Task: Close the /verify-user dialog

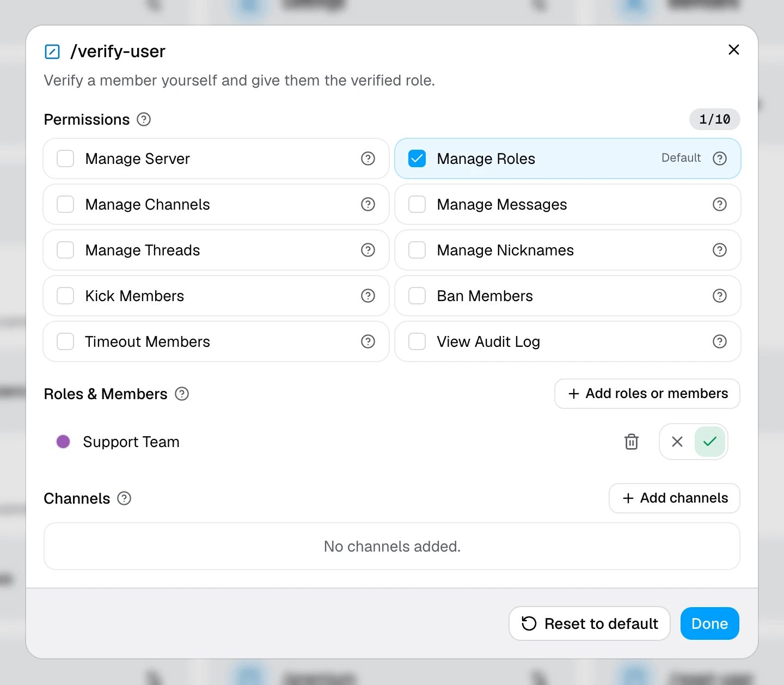Action: (734, 50)
